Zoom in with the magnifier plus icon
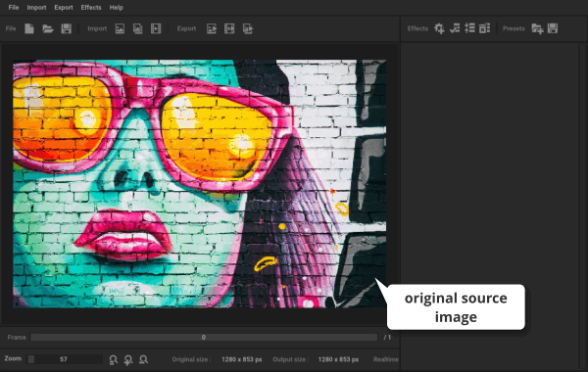This screenshot has width=588, height=372. click(x=128, y=359)
